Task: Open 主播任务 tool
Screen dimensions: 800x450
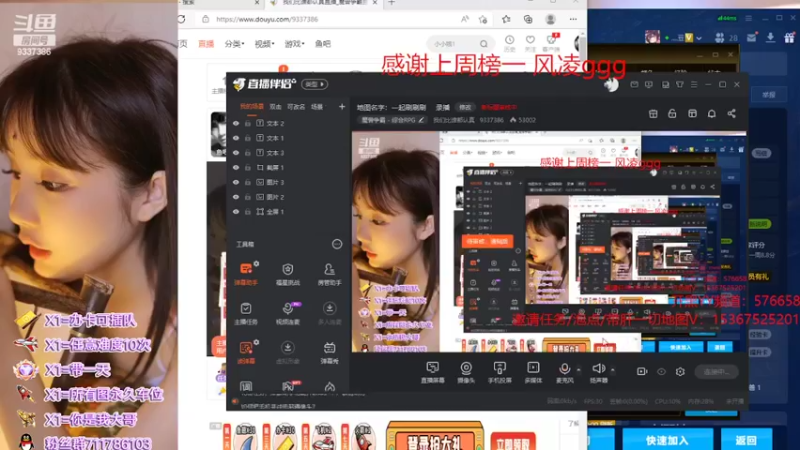Action: (246, 313)
